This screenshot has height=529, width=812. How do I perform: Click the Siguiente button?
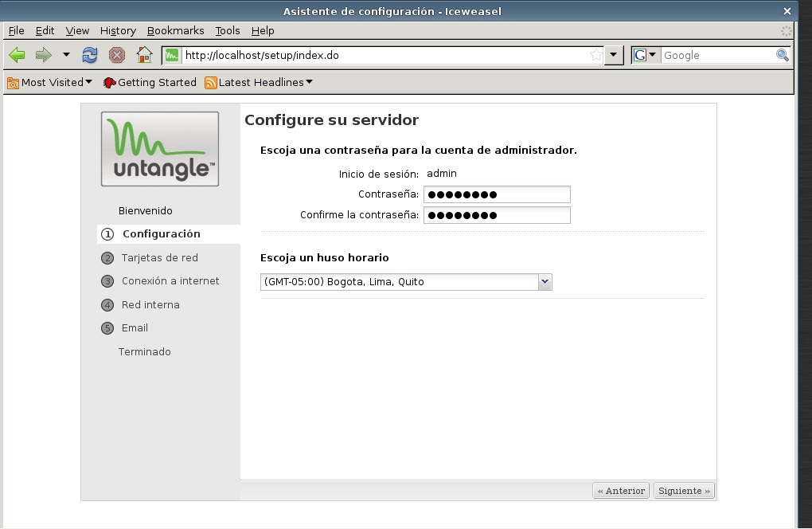coord(683,490)
